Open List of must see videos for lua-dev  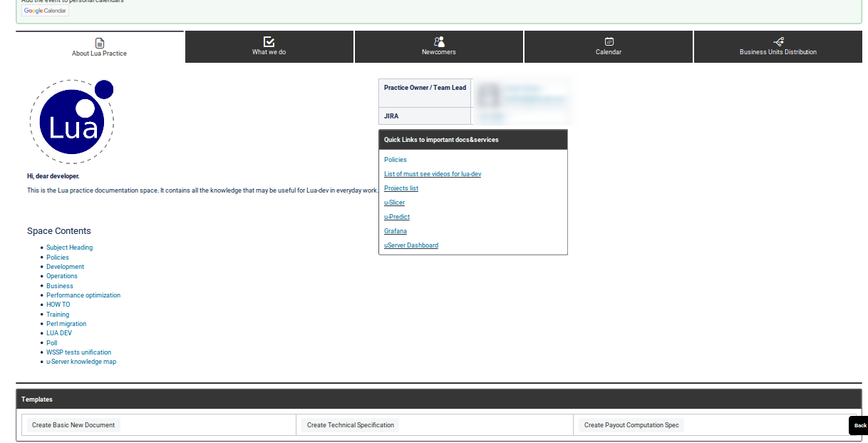coord(433,174)
